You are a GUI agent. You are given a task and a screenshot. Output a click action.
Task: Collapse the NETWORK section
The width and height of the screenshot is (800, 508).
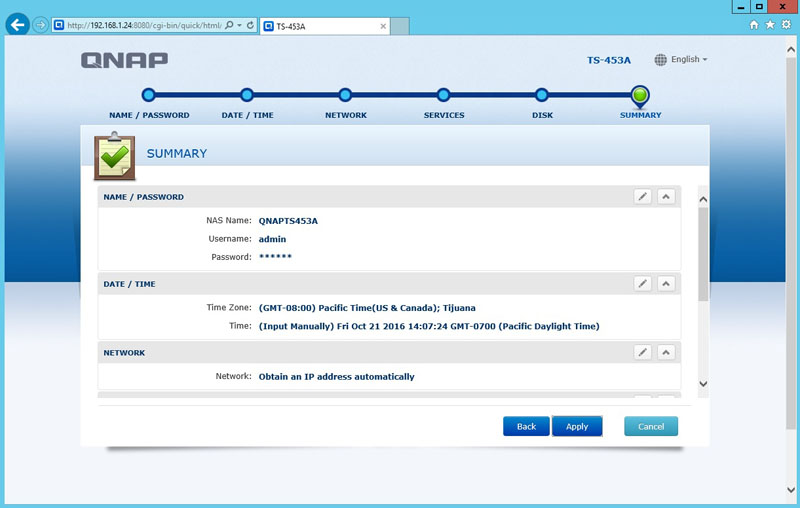click(x=666, y=352)
